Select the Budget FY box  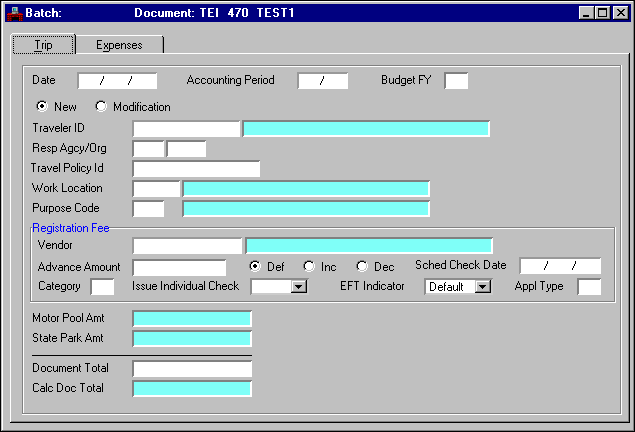point(456,81)
